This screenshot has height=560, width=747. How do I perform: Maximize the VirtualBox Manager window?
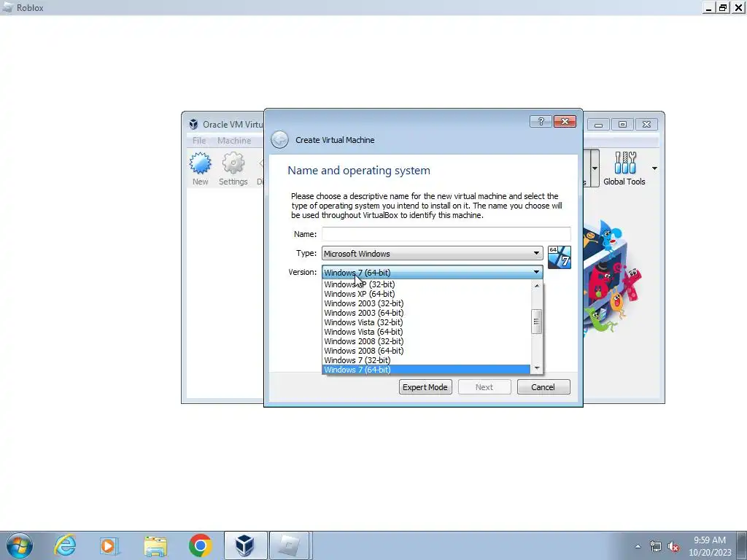tap(622, 124)
